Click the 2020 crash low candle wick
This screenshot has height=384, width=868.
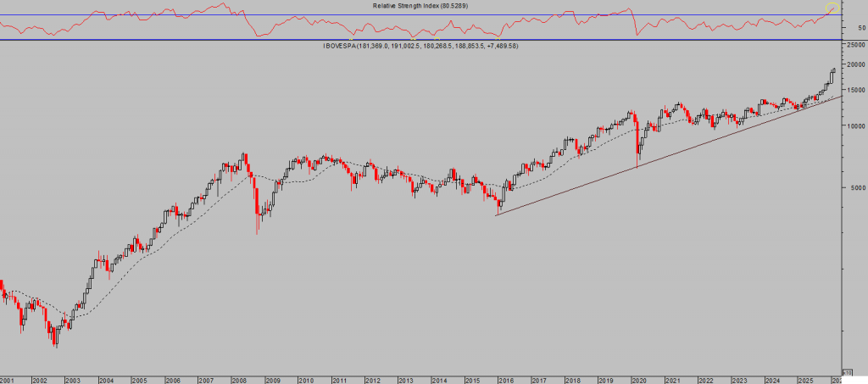pos(637,161)
